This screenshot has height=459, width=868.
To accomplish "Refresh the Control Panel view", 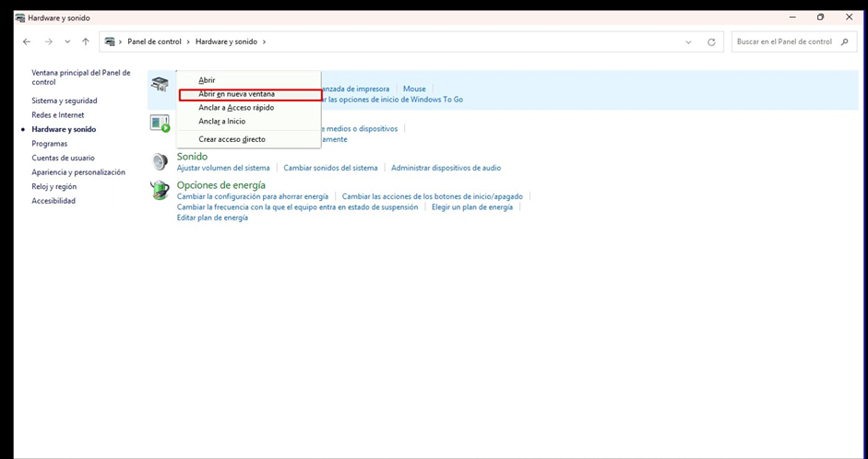I will (711, 41).
